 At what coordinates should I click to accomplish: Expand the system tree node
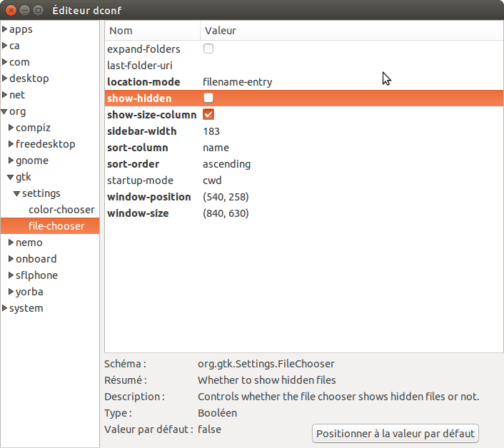(x=4, y=308)
